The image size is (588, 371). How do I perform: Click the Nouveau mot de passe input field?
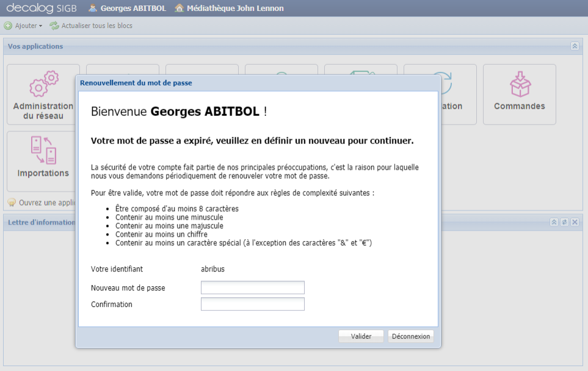(x=252, y=287)
